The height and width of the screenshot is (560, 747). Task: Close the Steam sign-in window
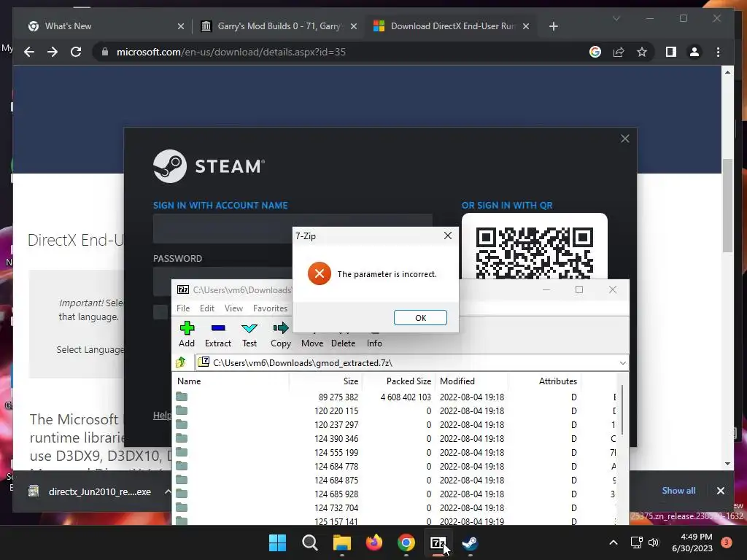[624, 139]
